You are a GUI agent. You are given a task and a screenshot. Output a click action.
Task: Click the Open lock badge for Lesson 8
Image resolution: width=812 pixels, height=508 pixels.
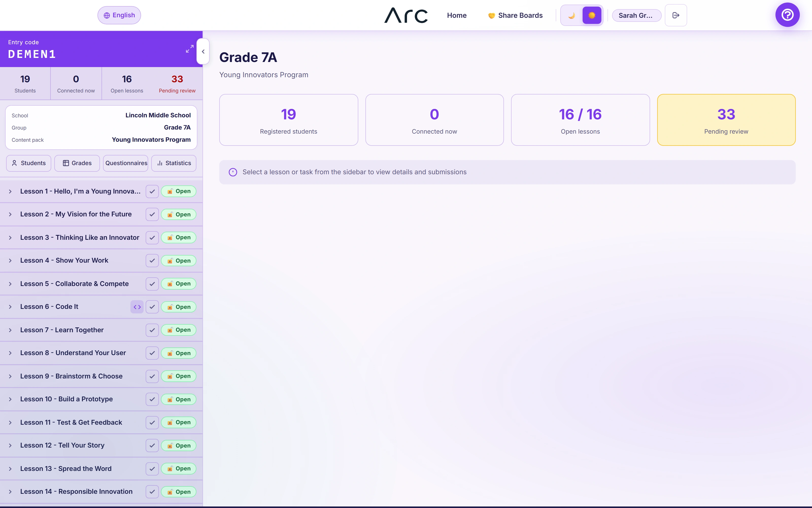pos(178,353)
